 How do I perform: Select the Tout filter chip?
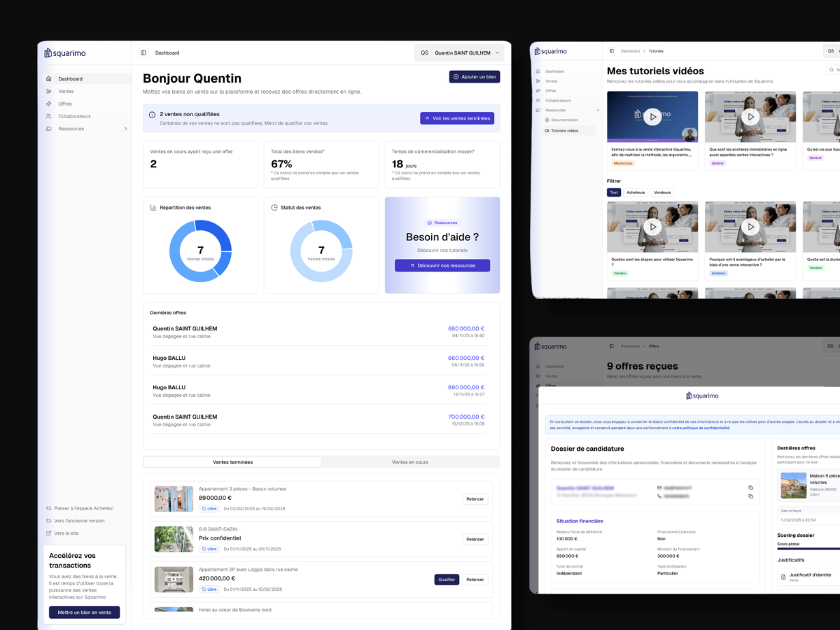(x=614, y=192)
